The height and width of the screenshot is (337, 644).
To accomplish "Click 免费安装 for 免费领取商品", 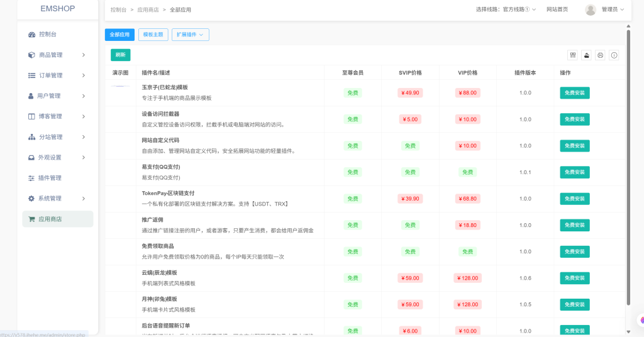I will 575,251.
